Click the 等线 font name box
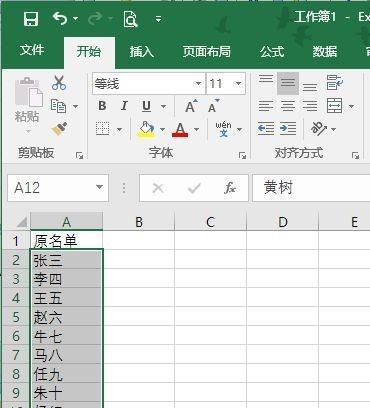Screen dimensions: 370x408 coord(143,83)
